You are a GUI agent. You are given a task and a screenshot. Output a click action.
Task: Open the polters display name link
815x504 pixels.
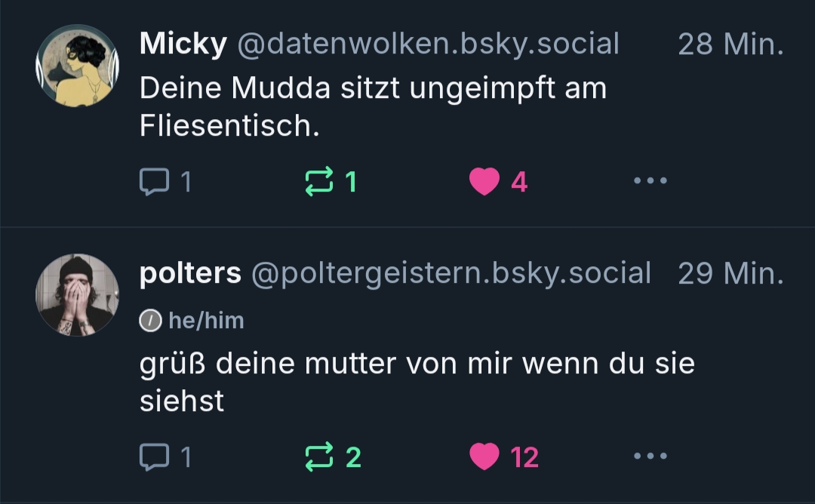[190, 273]
